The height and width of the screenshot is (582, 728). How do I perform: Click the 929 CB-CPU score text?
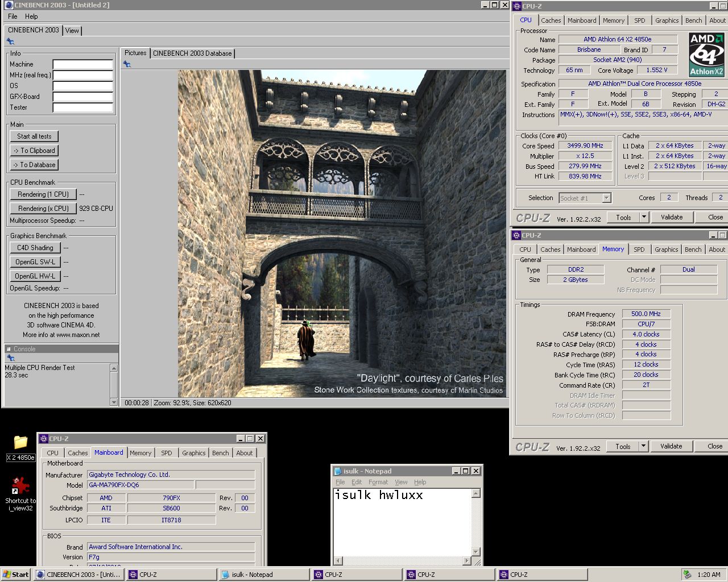(x=96, y=209)
